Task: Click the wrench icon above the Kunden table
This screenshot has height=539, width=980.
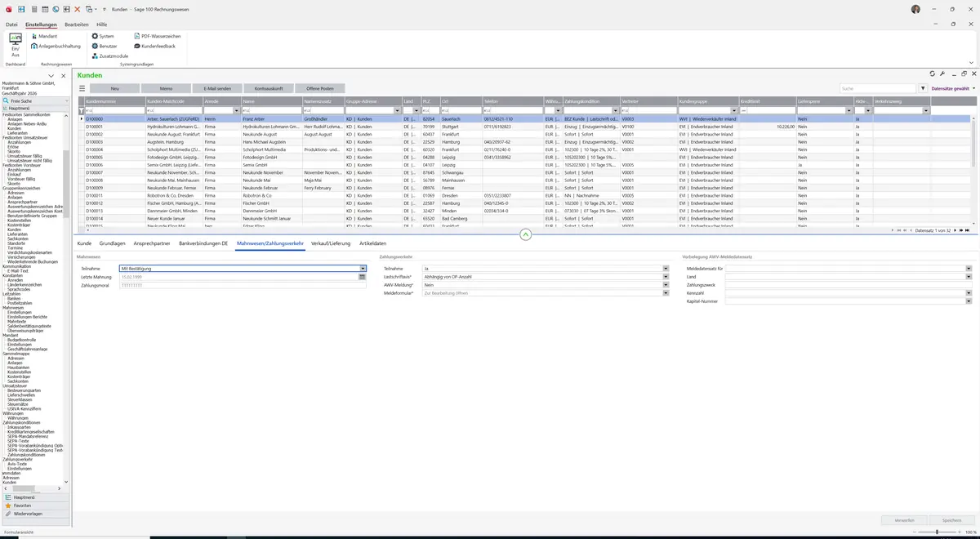Action: point(942,73)
